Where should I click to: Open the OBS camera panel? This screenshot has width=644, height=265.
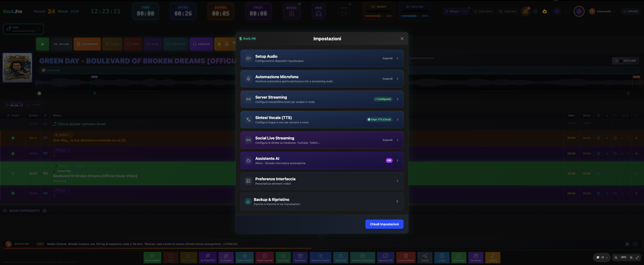[344, 11]
